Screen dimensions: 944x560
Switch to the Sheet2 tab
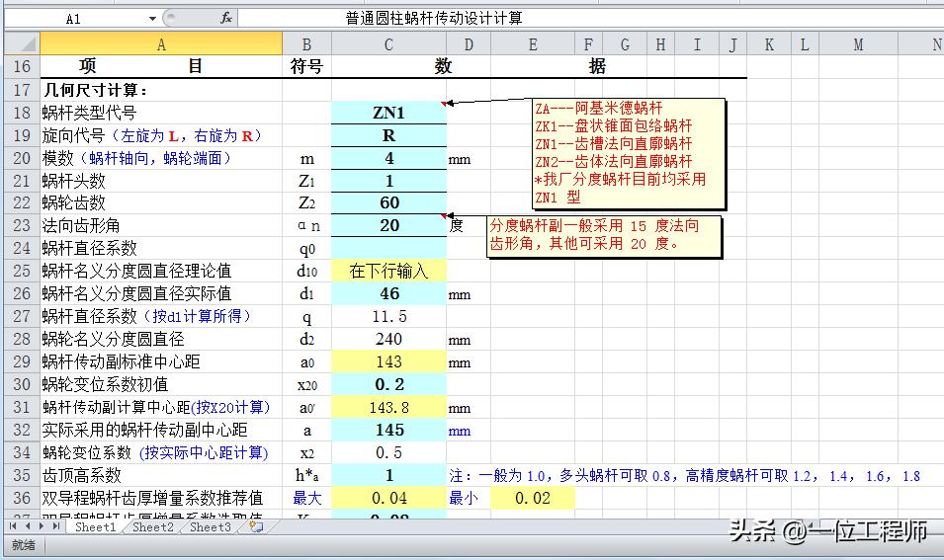(x=153, y=527)
